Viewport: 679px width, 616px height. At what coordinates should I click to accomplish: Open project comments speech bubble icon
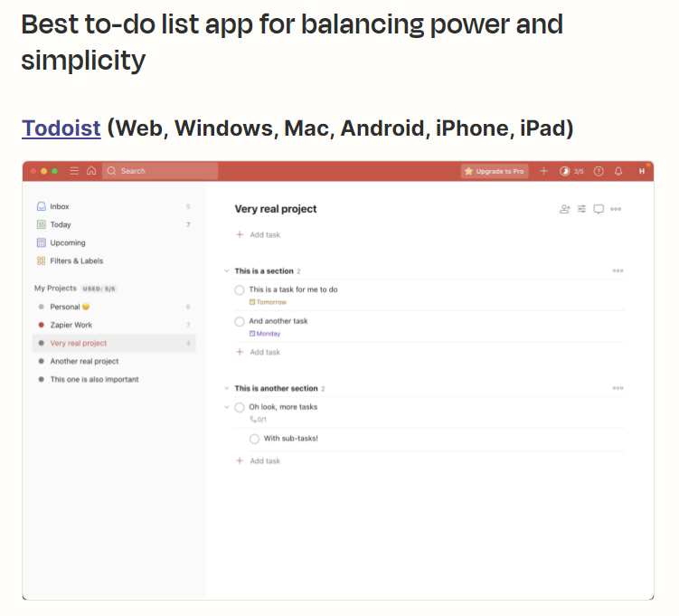[x=599, y=209]
